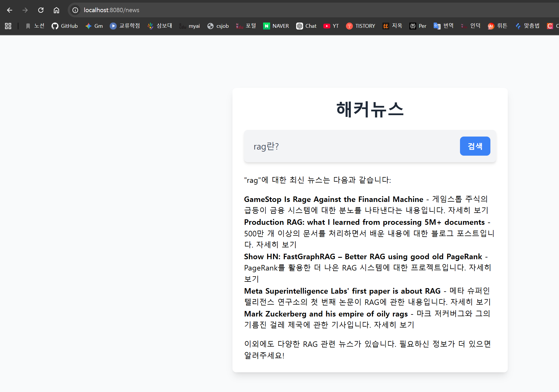Image resolution: width=559 pixels, height=392 pixels.
Task: Open the browser home page
Action: tap(56, 10)
